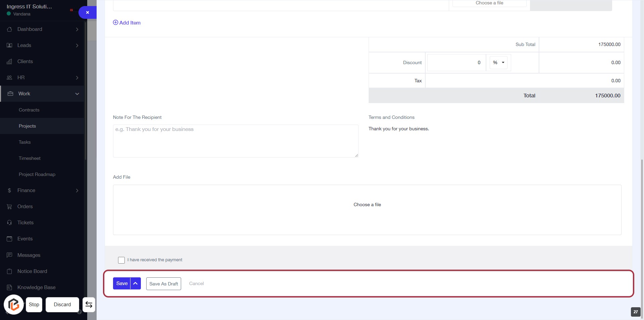
Task: Click the Orders shopping cart icon
Action: [x=9, y=207]
